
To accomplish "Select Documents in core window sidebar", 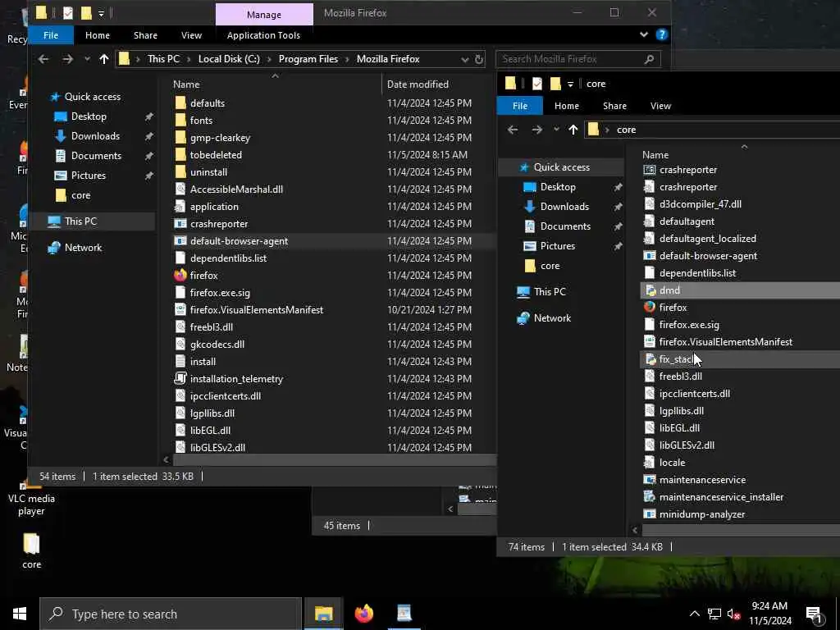I will pos(565,226).
